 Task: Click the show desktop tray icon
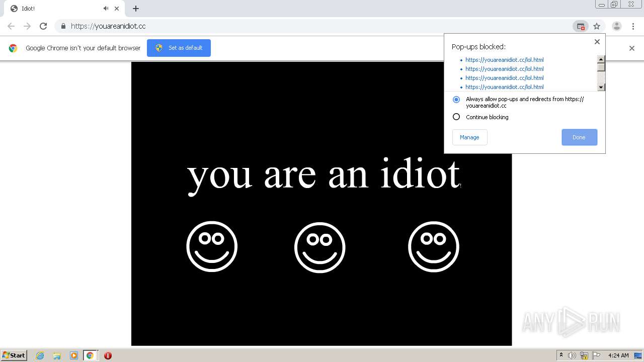click(638, 355)
